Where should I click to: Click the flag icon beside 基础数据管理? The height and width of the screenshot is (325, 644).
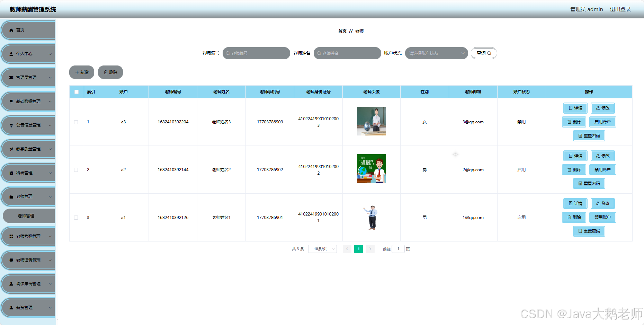11,102
